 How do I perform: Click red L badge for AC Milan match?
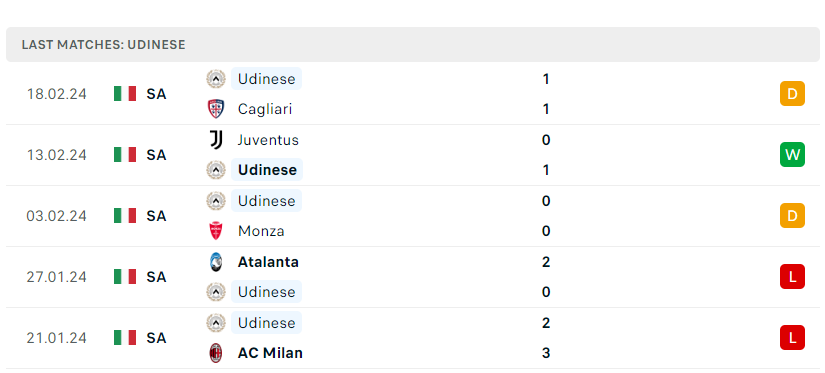tap(792, 338)
